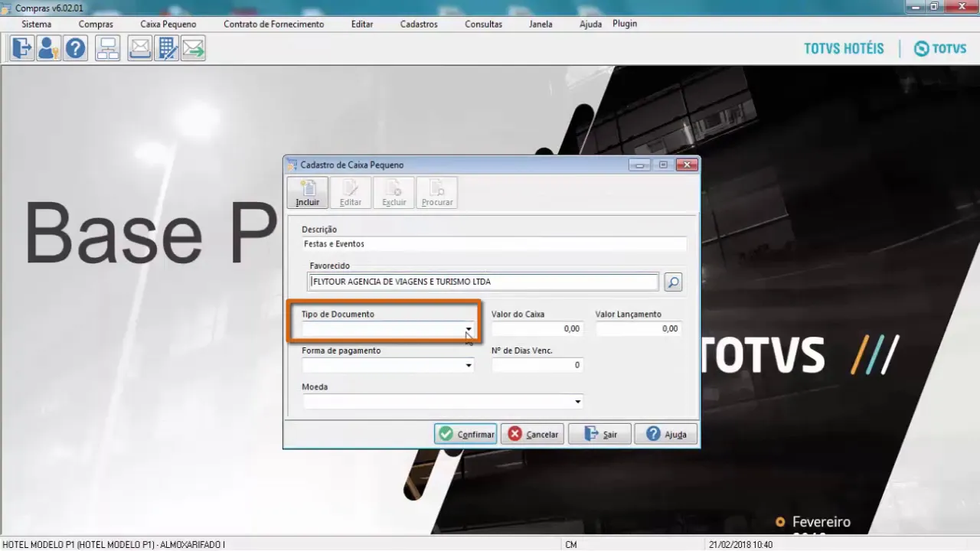Viewport: 980px width, 551px height.
Task: Open help via question mark toolbar icon
Action: click(x=75, y=49)
